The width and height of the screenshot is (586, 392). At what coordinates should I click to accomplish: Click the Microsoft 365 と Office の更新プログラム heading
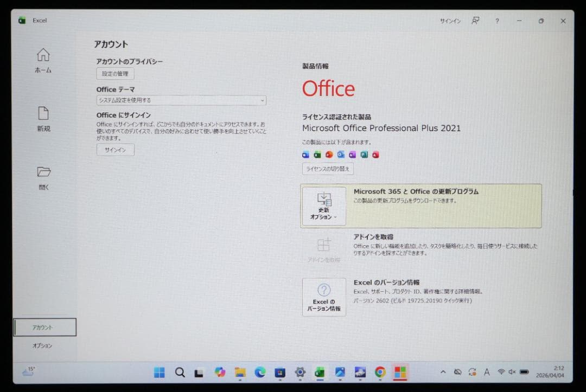click(416, 191)
